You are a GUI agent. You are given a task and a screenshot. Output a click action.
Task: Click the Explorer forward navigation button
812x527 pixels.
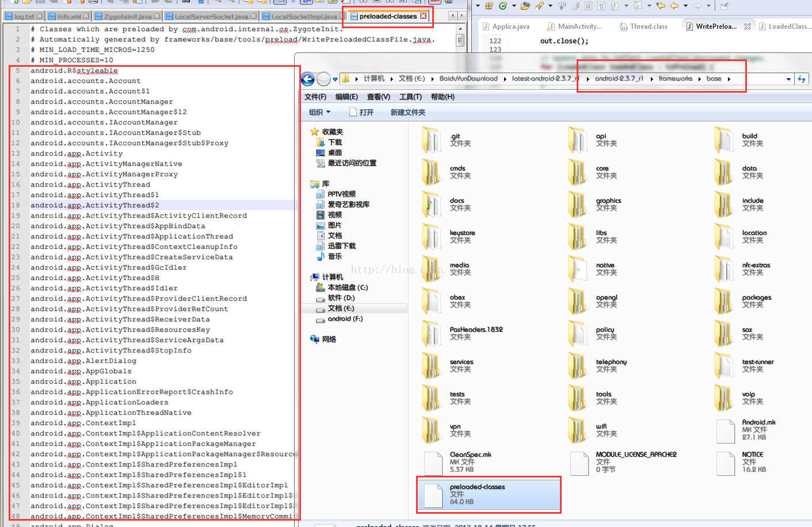(324, 79)
